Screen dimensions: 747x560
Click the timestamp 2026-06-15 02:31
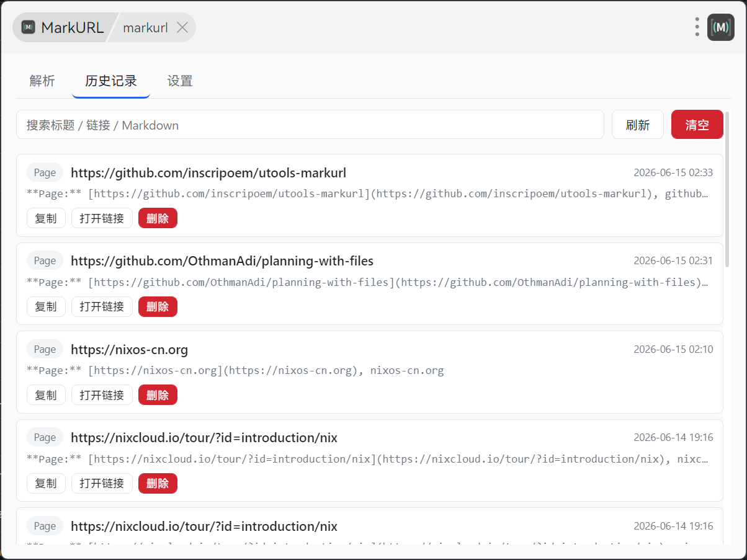(673, 261)
